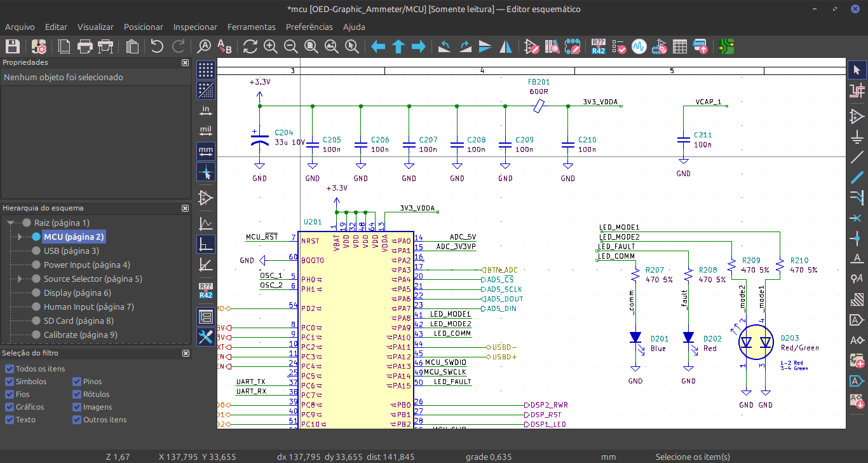Viewport: 868px width, 463px height.
Task: Expand the 'MCU (página 2)' tree node
Action: click(x=20, y=237)
